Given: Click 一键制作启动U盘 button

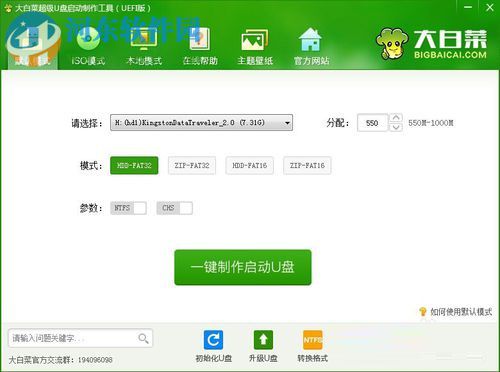Looking at the screenshot, I should coord(243,267).
